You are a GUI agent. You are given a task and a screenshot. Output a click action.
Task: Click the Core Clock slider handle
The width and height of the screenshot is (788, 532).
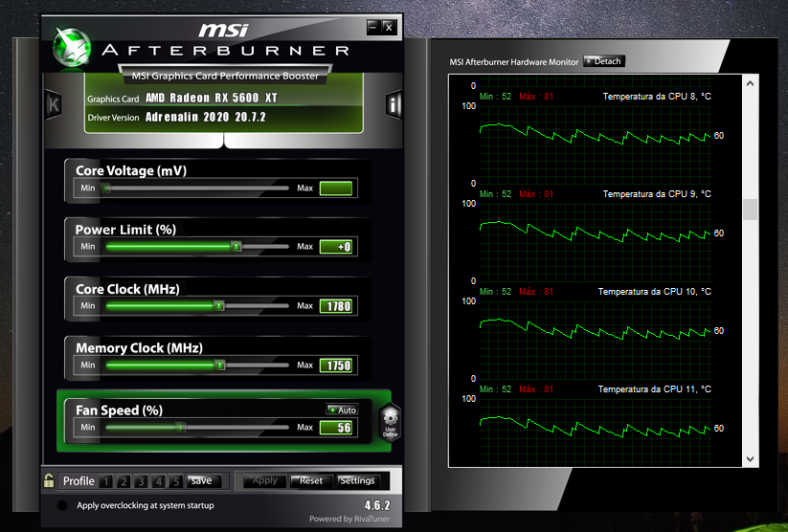219,305
